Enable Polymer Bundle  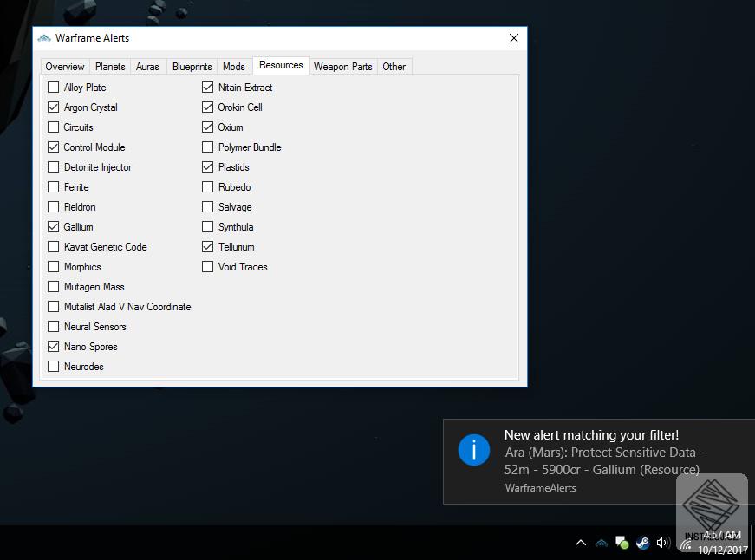(207, 147)
